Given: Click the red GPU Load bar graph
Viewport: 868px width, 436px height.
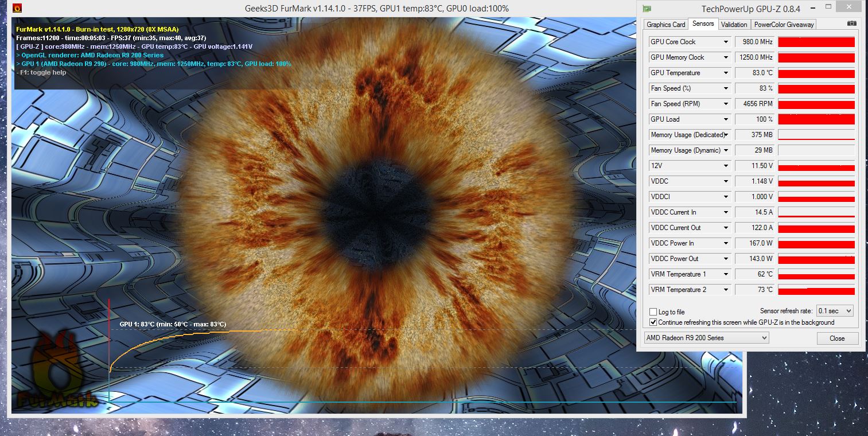Looking at the screenshot, I should click(x=816, y=119).
